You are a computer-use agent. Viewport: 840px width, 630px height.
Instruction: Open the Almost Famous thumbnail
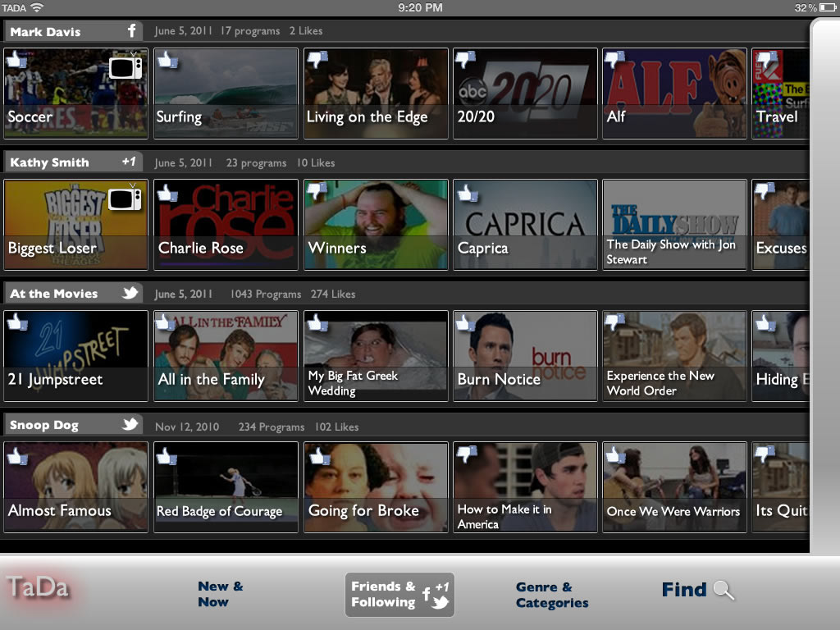pyautogui.click(x=75, y=487)
